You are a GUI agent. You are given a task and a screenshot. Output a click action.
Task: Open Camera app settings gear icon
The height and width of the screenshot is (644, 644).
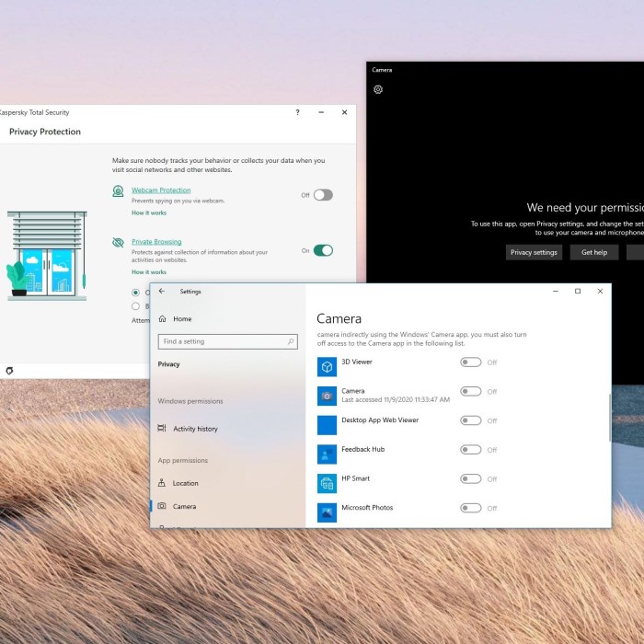377,89
